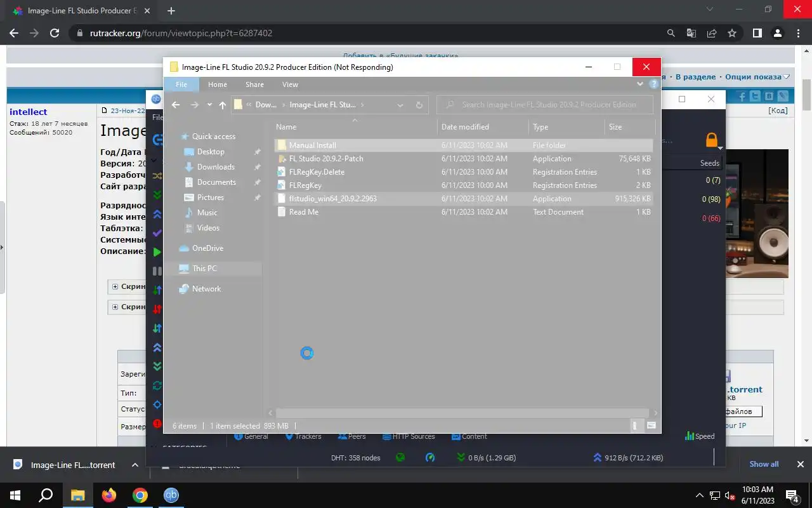This screenshot has width=812, height=508.
Task: Open View ribbon tab
Action: tap(291, 84)
